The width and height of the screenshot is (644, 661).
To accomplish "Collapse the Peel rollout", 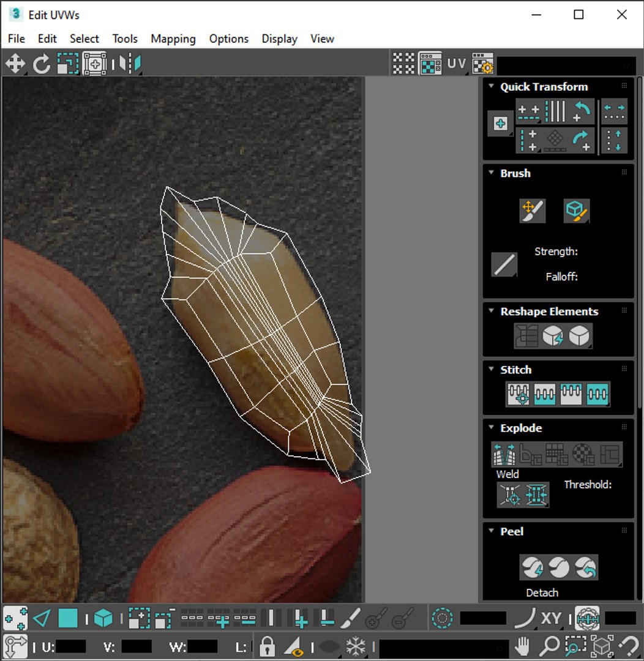I will coord(491,530).
